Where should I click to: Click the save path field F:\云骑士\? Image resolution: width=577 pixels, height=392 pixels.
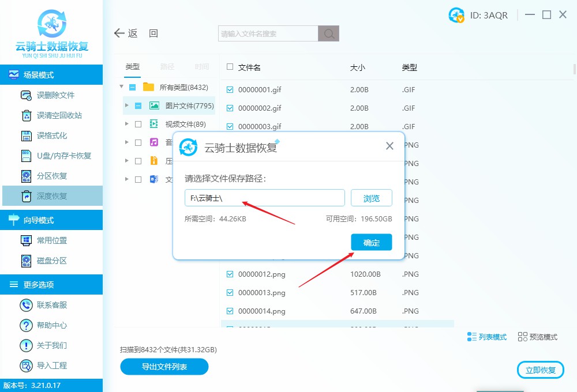[x=265, y=198]
